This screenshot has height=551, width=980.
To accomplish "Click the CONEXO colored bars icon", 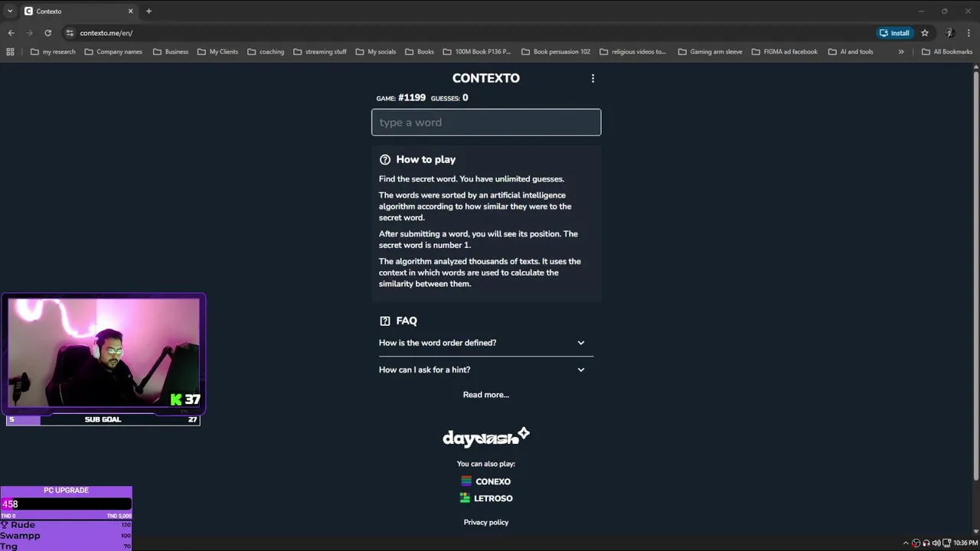I will point(466,481).
